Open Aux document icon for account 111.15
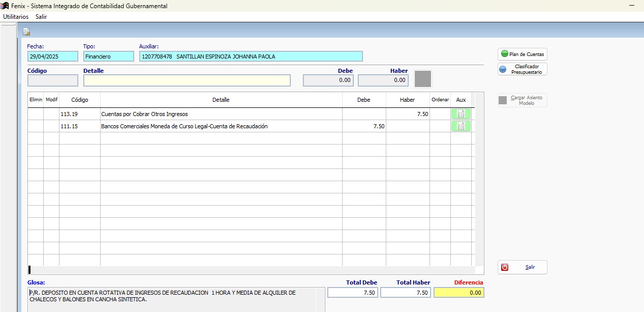The image size is (644, 312). click(x=461, y=126)
